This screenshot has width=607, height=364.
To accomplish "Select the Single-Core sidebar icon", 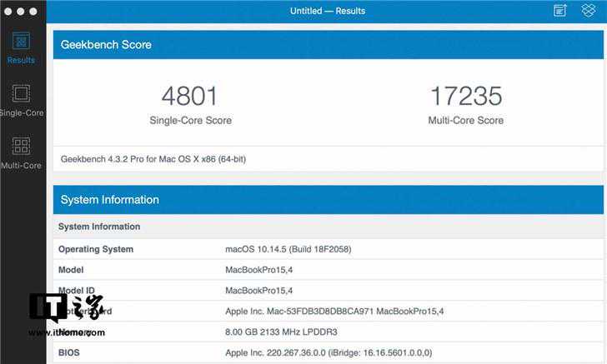I will [21, 93].
